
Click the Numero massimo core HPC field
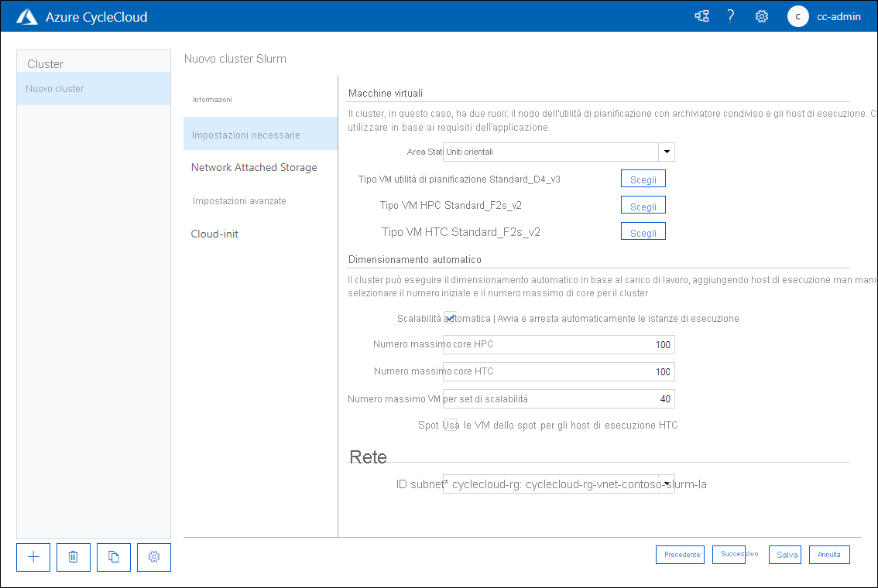557,344
